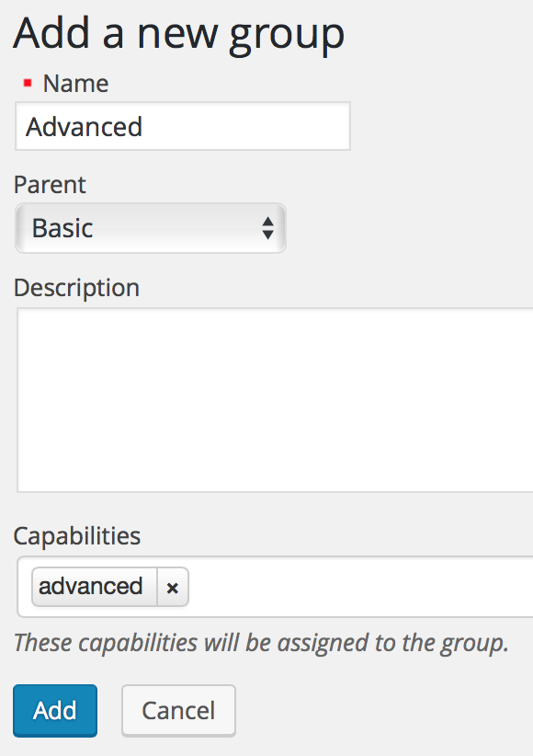Select Basic in the Parent dropdown

point(150,227)
